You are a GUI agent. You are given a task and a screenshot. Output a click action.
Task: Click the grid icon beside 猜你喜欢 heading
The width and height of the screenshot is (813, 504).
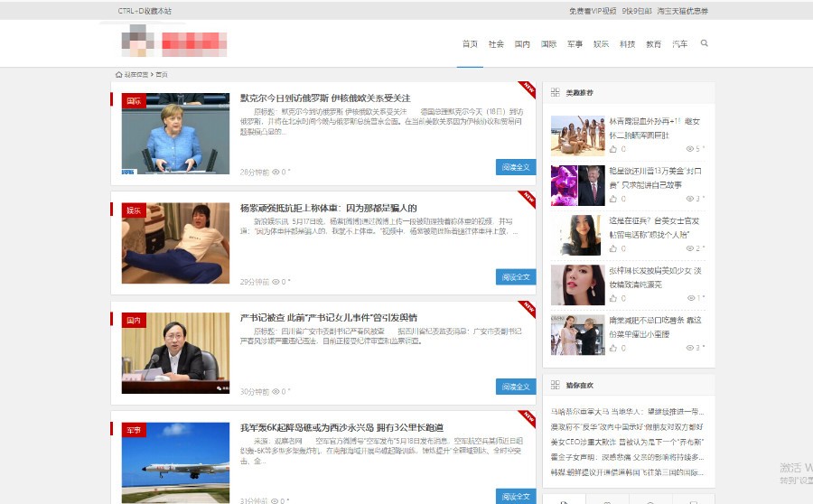[556, 385]
